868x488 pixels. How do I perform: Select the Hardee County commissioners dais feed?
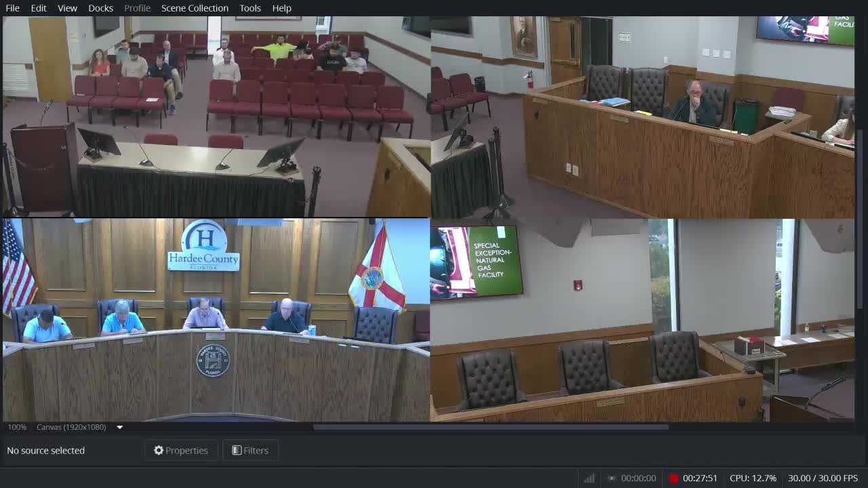tap(216, 320)
